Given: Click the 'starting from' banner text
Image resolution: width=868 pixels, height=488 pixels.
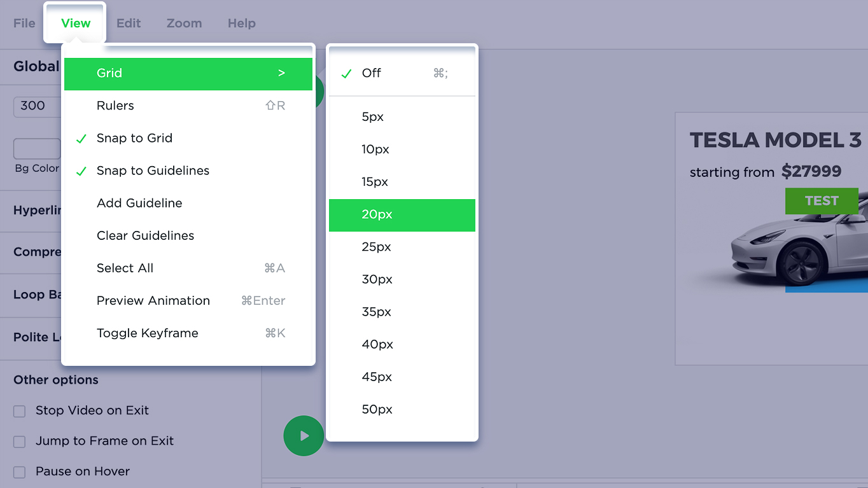Looking at the screenshot, I should click(x=732, y=172).
